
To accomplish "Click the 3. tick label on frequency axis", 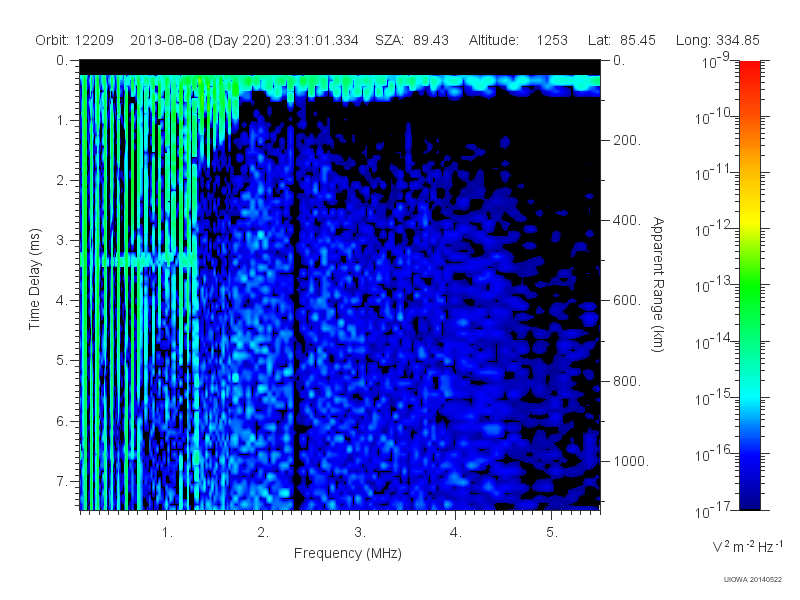I will coord(360,533).
